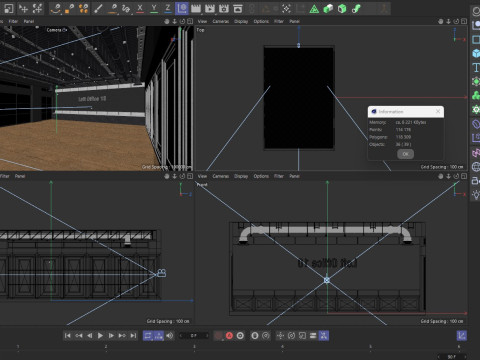The width and height of the screenshot is (480, 360).
Task: Jump to next keyframe
Action: (122, 335)
